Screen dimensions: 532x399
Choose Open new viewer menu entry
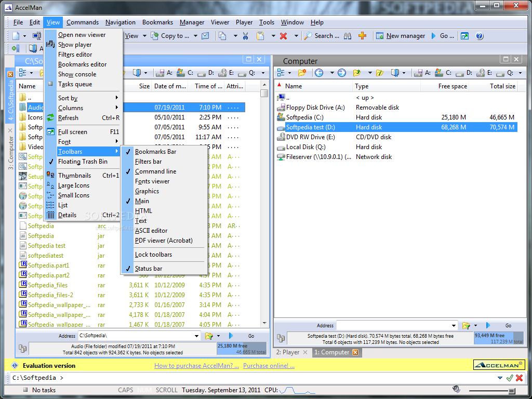tap(83, 35)
